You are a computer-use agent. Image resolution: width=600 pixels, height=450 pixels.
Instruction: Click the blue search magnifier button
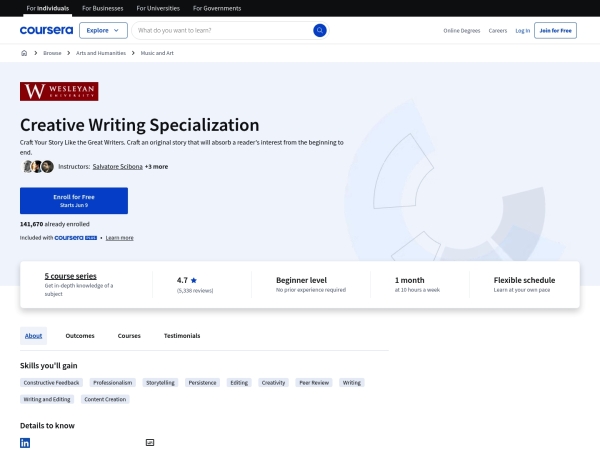click(x=320, y=30)
